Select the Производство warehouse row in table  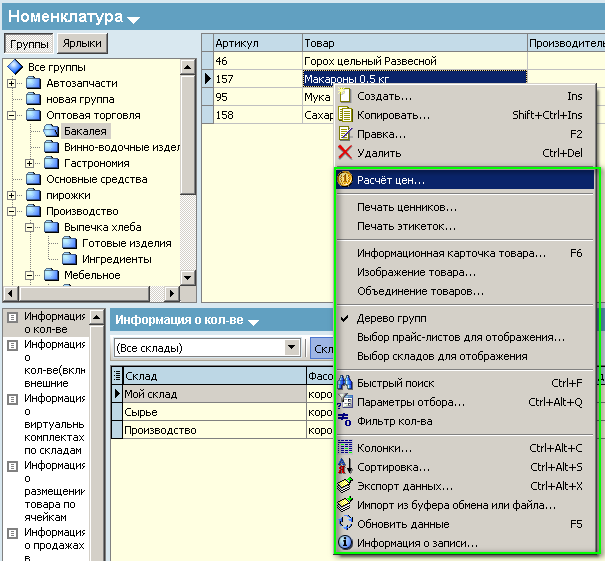click(215, 430)
